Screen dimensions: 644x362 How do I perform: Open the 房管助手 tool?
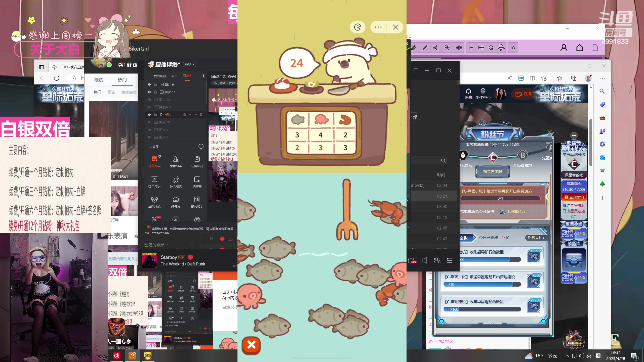point(176,161)
